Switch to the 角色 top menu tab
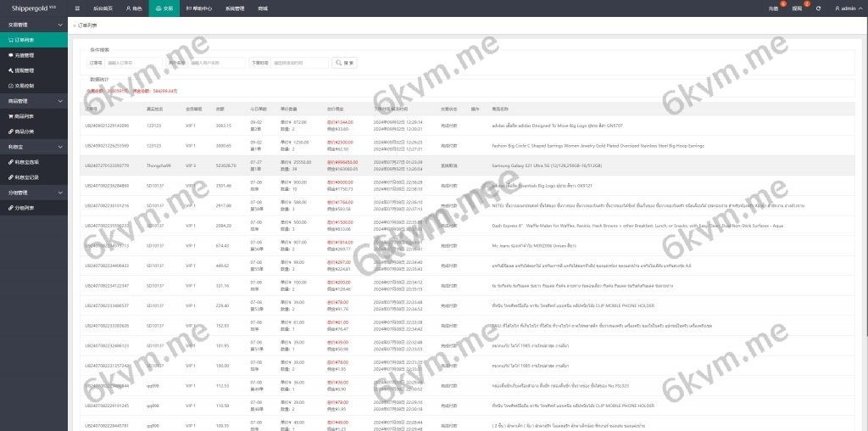This screenshot has height=431, width=868. (134, 8)
